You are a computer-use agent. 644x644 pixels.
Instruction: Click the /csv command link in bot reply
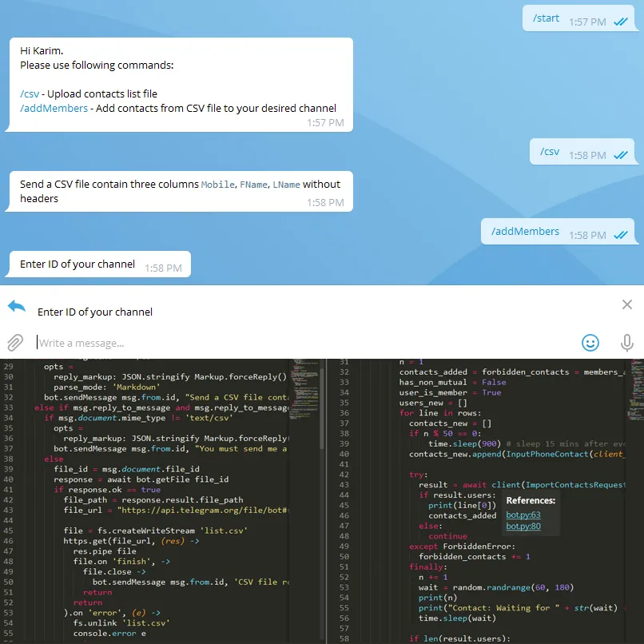tap(30, 93)
